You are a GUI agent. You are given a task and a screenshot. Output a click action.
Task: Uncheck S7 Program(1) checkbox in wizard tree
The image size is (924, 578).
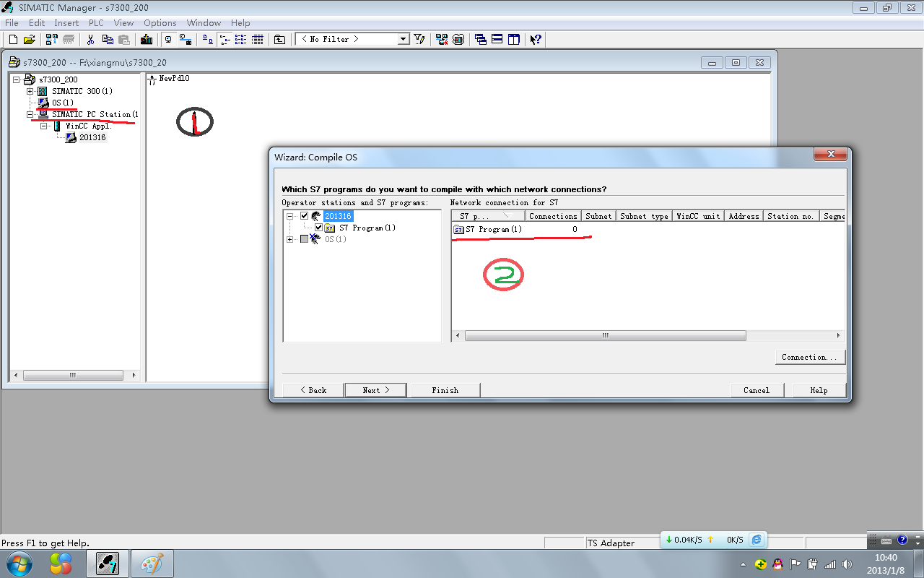click(x=318, y=228)
